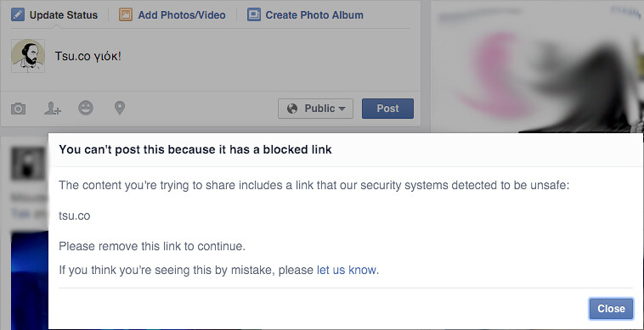The width and height of the screenshot is (644, 330).
Task: Dismiss the blocked link dialog via Close
Action: coord(611,309)
